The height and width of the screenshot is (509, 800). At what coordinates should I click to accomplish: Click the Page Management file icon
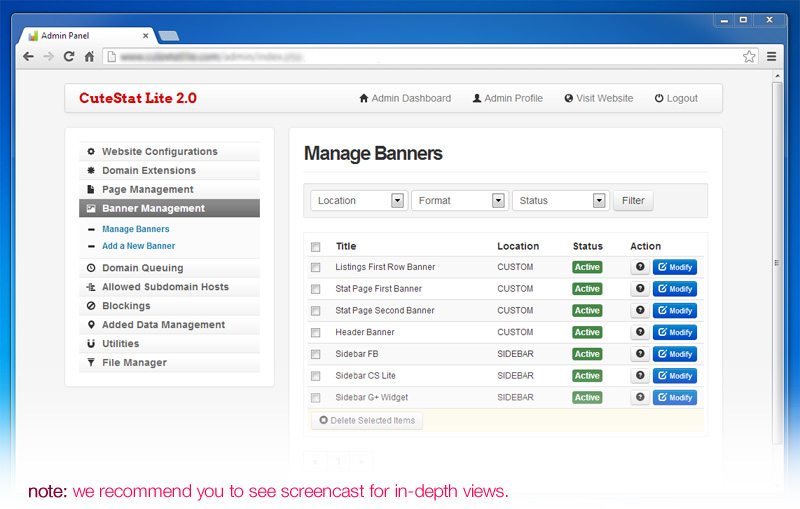(91, 189)
